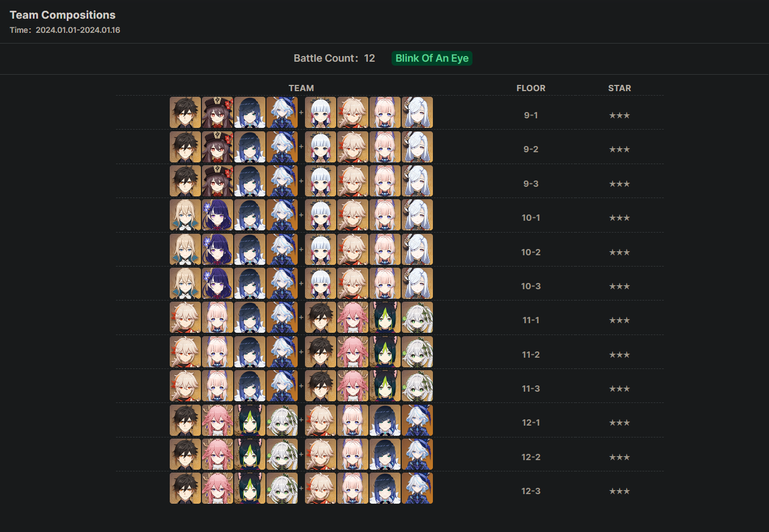Select Yae Miko's portrait in the 12-3 row

coord(217,488)
